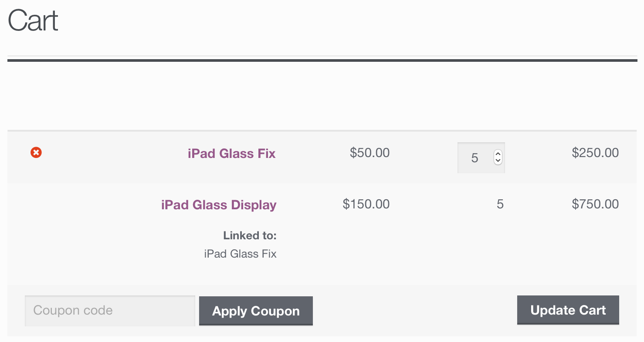Click the dark divider line below Cart heading
644x342 pixels.
pyautogui.click(x=322, y=60)
